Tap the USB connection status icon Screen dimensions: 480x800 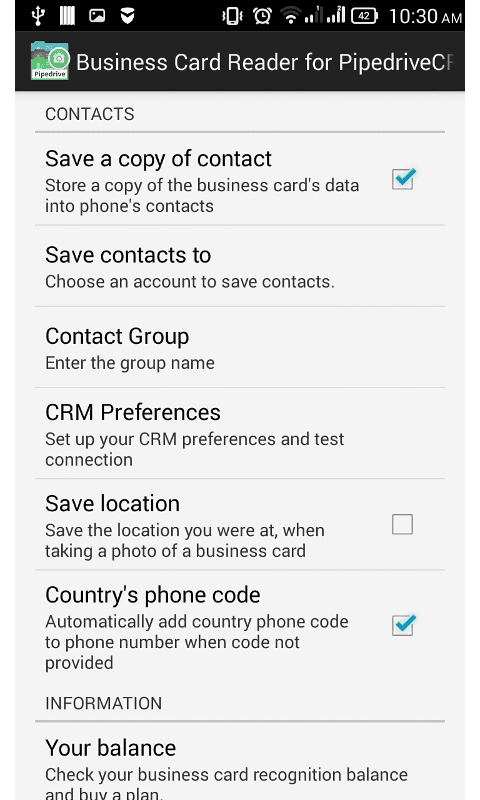38,16
